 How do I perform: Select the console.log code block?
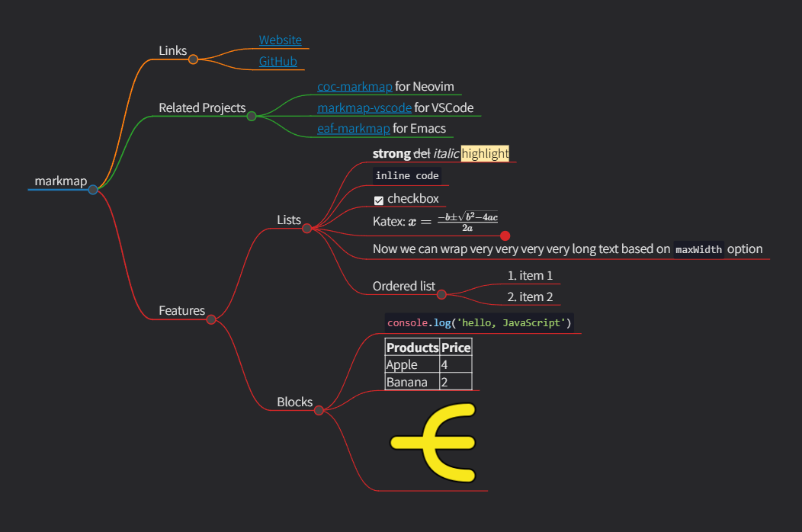(x=480, y=322)
